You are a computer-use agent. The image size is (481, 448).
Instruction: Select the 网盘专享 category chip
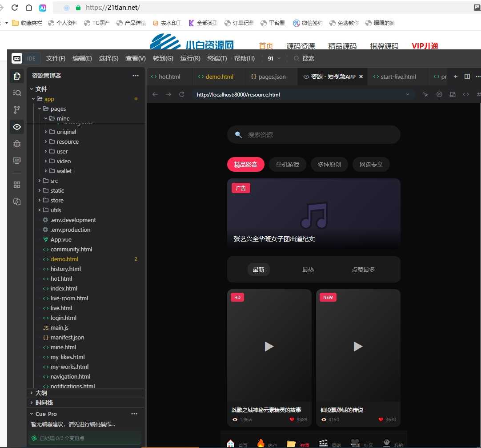(x=371, y=165)
